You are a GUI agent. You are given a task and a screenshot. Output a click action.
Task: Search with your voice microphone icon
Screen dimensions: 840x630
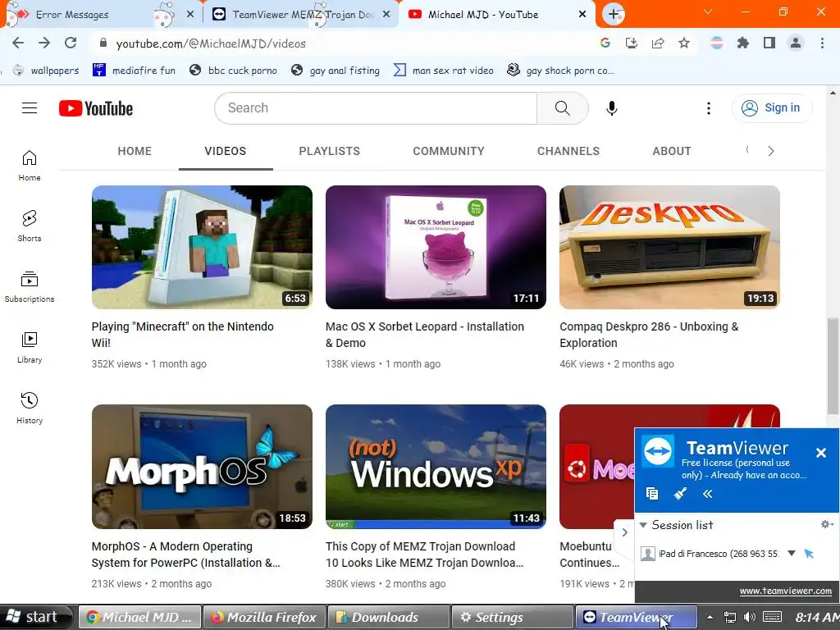click(612, 108)
